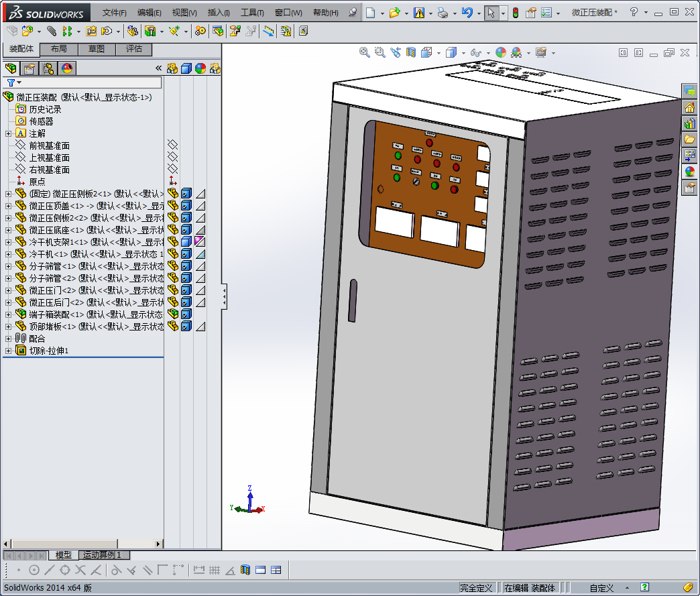Open the dropdown arrow next to Open icon
Screen dimensions: 700x596
point(406,13)
